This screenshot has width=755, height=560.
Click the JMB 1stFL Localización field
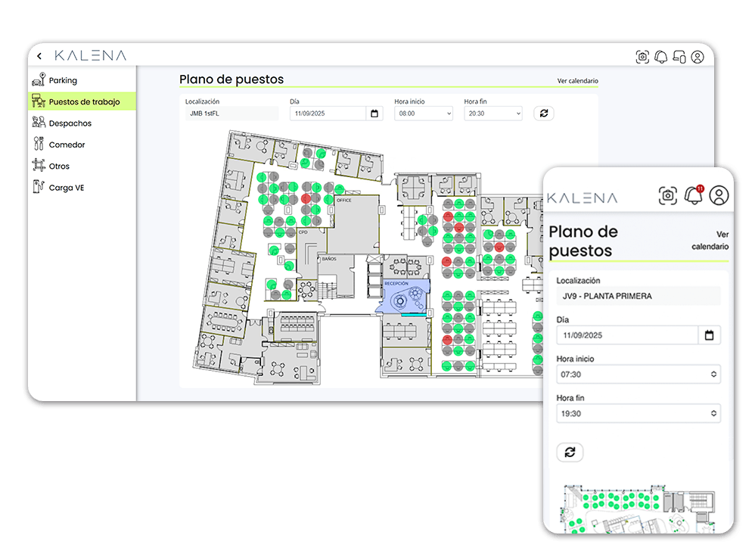(x=231, y=114)
